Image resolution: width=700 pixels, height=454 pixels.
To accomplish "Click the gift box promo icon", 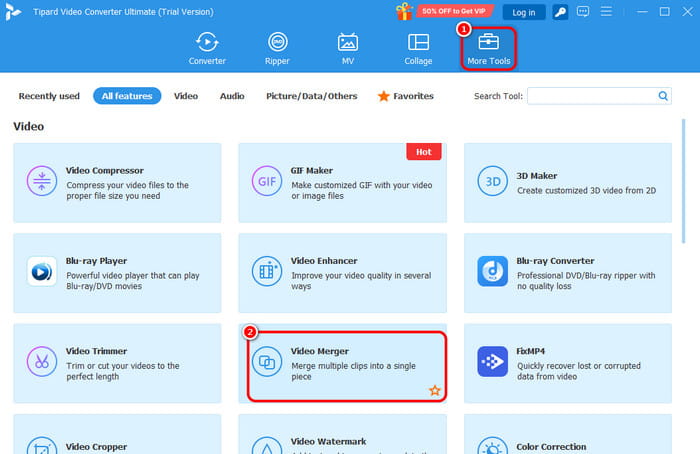I will point(404,12).
